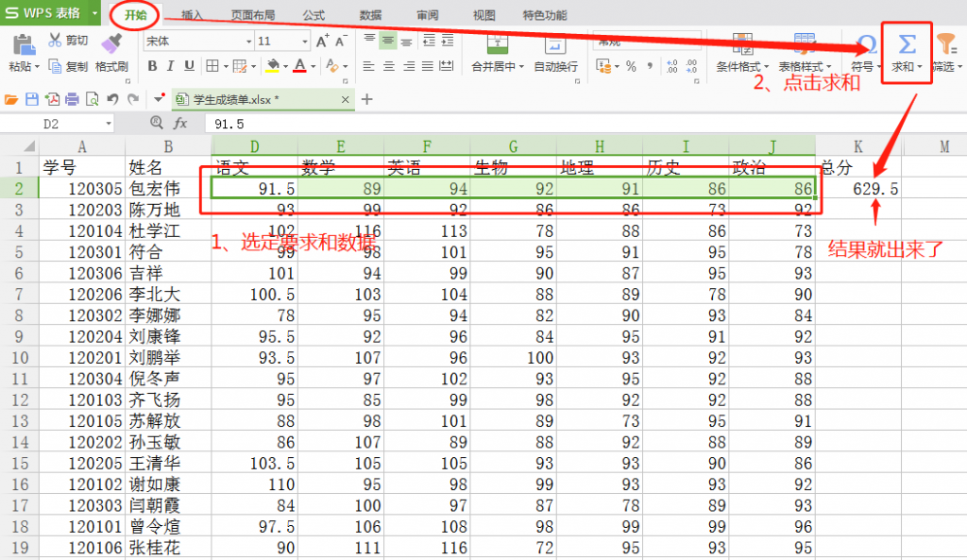Click the 求和 sum sigma icon
Image resolution: width=967 pixels, height=560 pixels.
(907, 45)
